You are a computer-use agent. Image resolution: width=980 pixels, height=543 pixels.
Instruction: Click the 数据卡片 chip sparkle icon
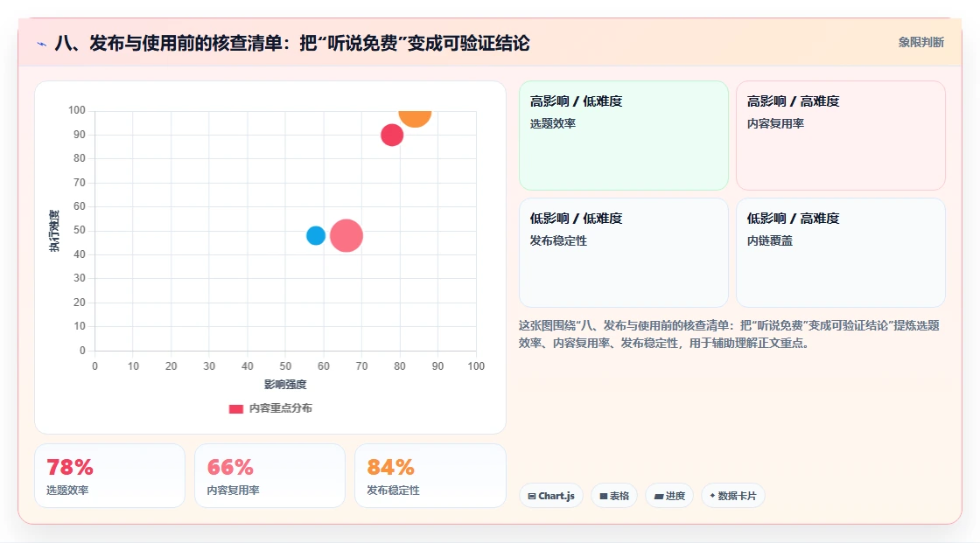(x=712, y=496)
